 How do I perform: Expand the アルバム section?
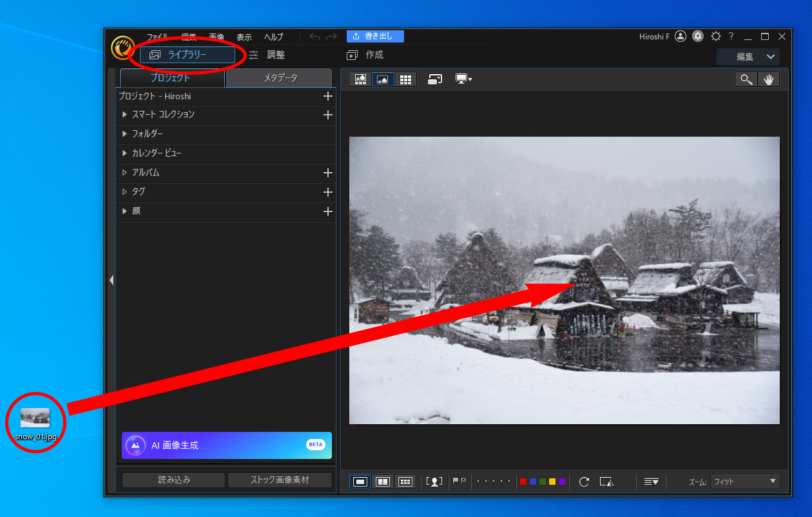pyautogui.click(x=125, y=173)
